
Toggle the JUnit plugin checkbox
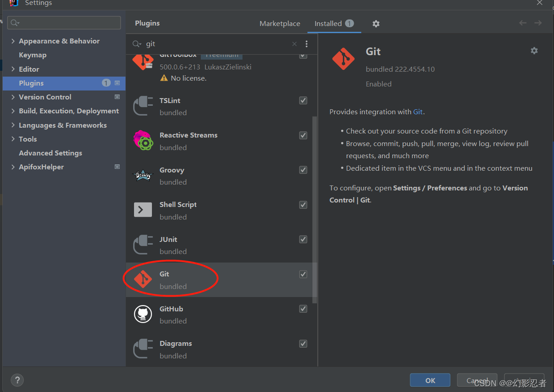[303, 239]
